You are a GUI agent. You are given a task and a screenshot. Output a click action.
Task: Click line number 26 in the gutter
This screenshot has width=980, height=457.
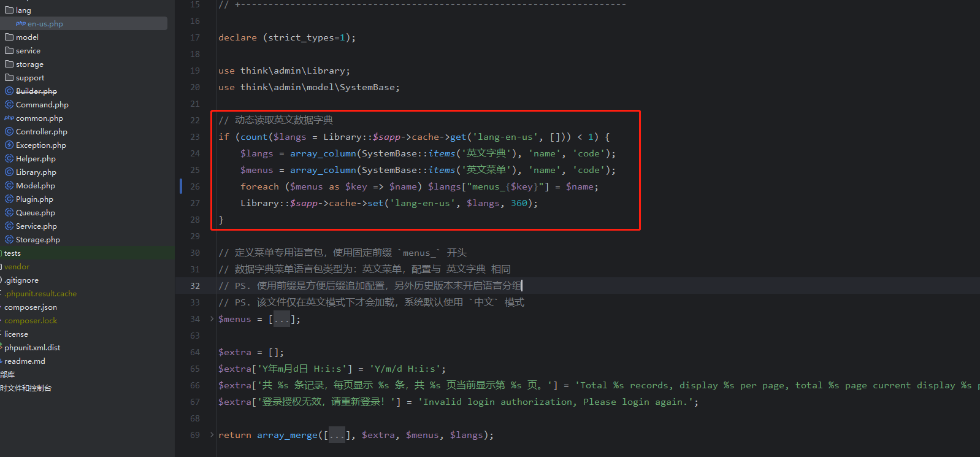coord(195,186)
